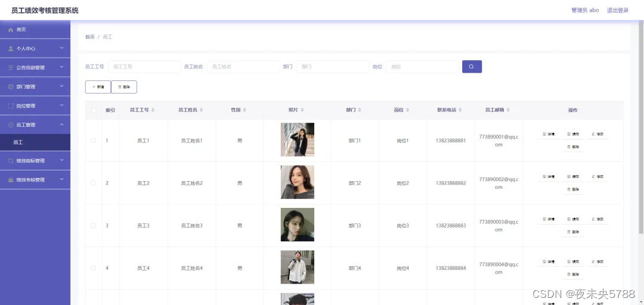Expand the 绩效指标管理 menu chevron
644x305 pixels.
click(61, 160)
